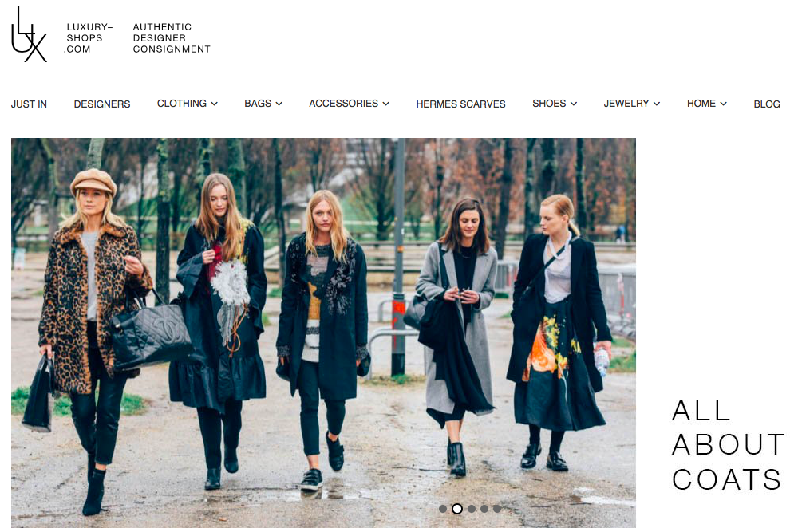
Task: Click the All About Coats heading
Action: tap(728, 444)
